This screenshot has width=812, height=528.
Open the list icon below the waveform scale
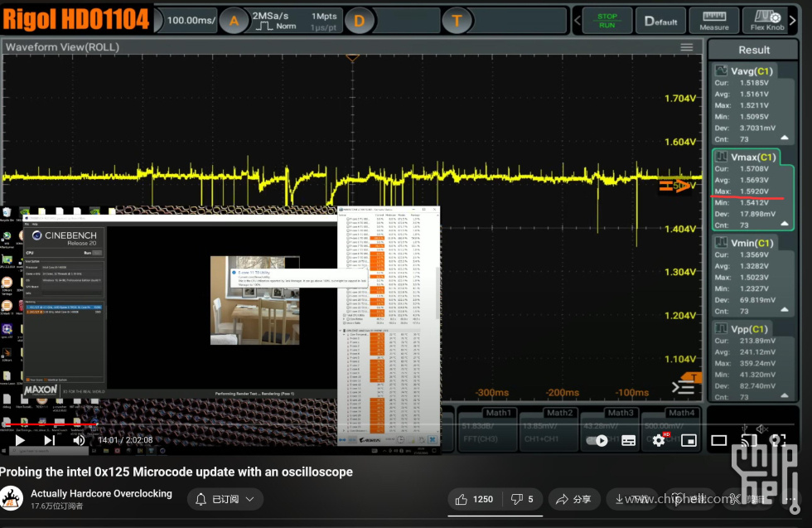pyautogui.click(x=683, y=388)
